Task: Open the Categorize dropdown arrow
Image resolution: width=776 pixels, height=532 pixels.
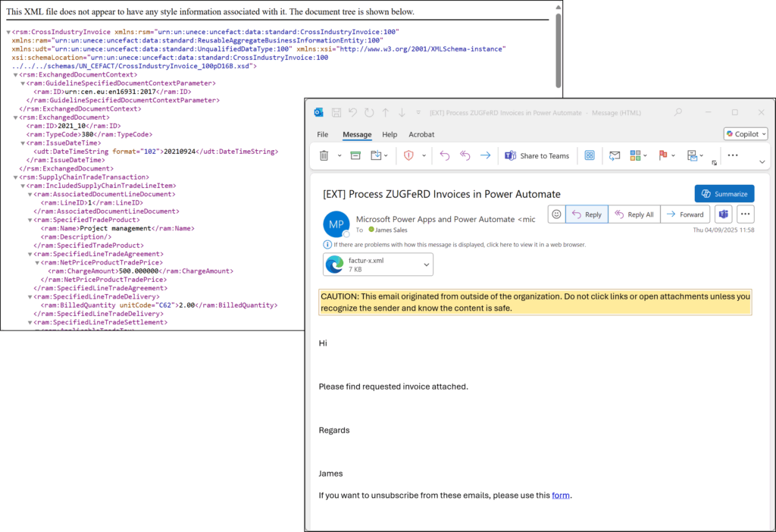Action: tap(646, 156)
